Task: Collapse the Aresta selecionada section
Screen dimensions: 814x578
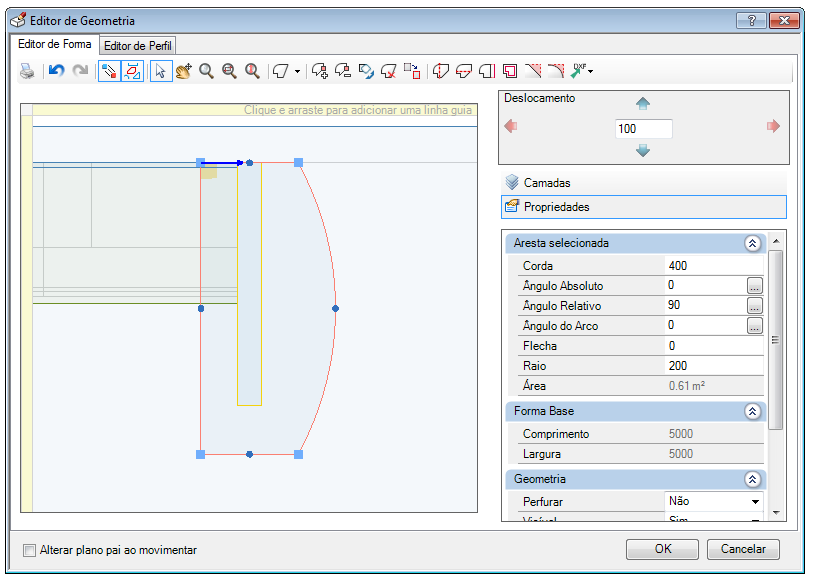Action: pyautogui.click(x=752, y=243)
